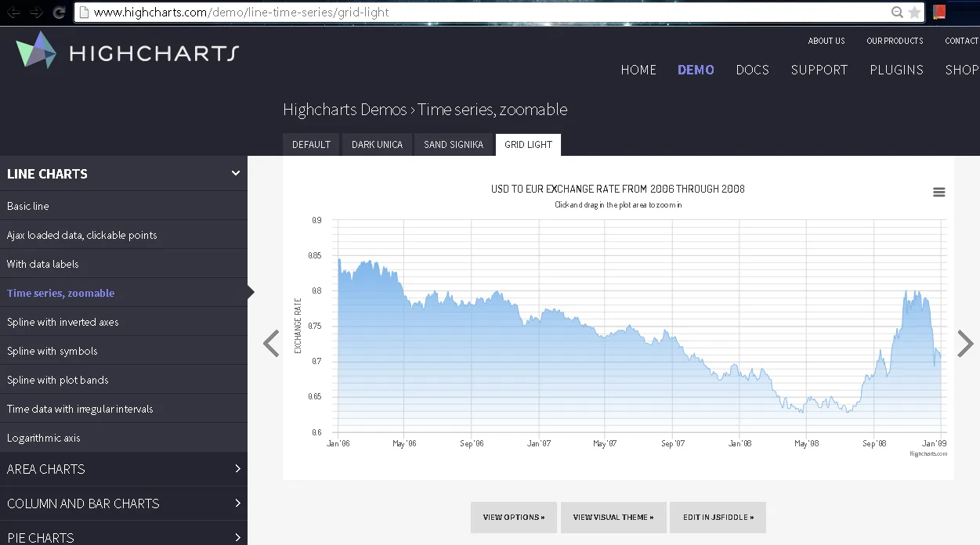Click the Highcharts.com credit link in chart
This screenshot has width=980, height=545.
[x=928, y=453]
